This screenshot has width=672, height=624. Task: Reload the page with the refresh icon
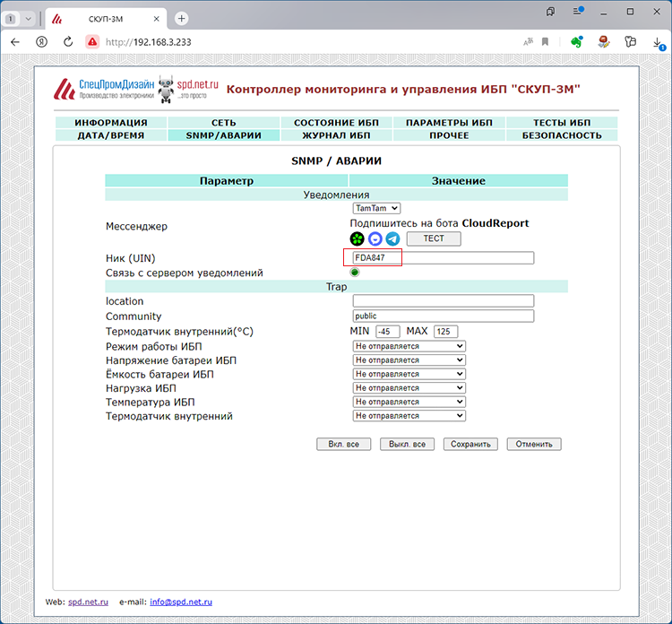tap(68, 41)
